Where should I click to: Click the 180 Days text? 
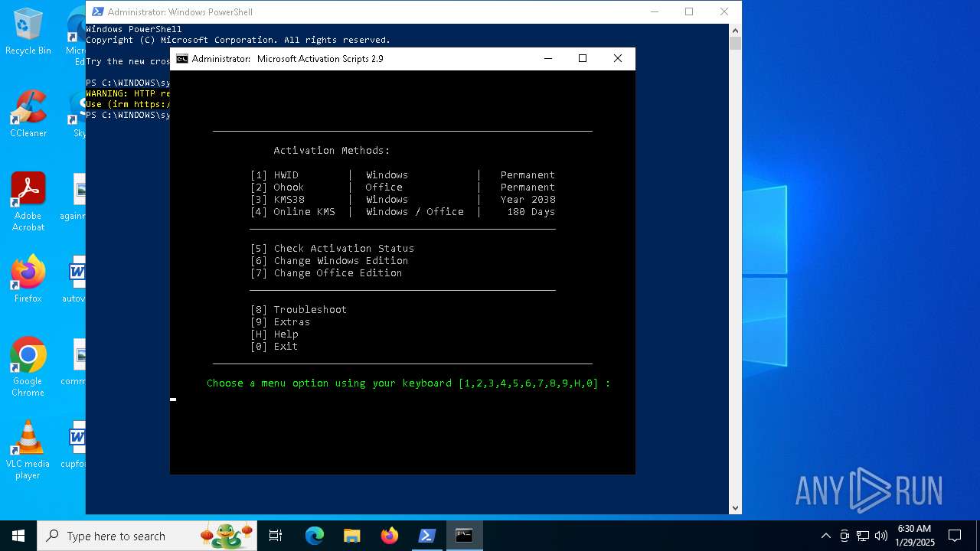(x=531, y=212)
